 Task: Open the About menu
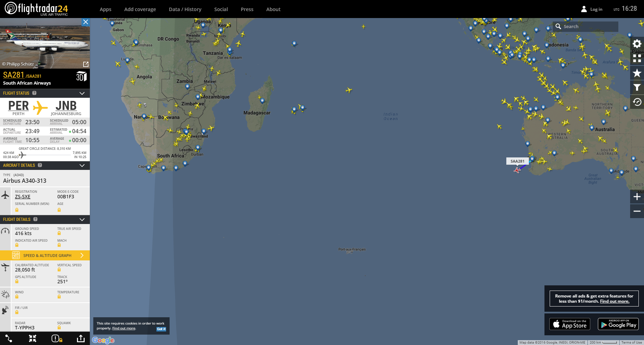(x=273, y=9)
